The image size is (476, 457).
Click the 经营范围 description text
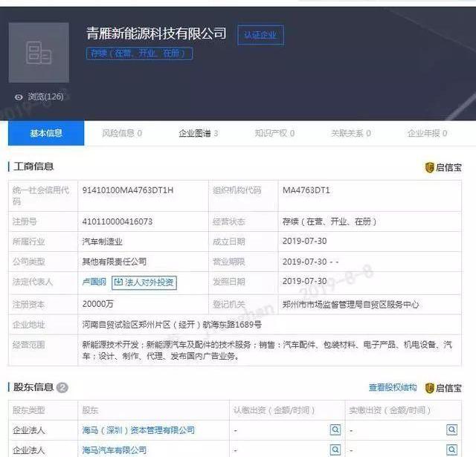click(267, 350)
